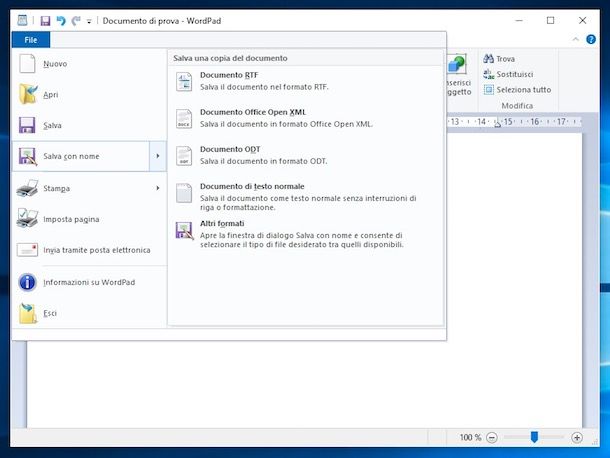Click the zoom in plus button
The image size is (610, 458).
(577, 438)
